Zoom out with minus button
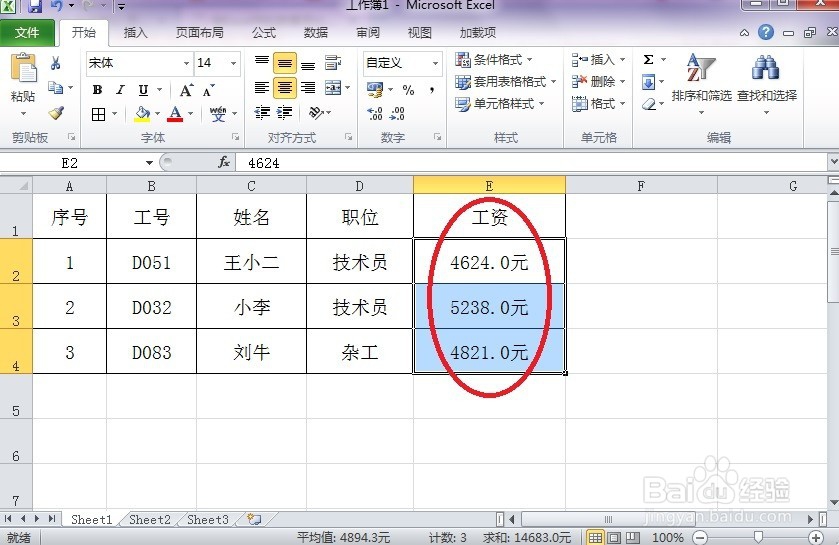This screenshot has width=839, height=545. pyautogui.click(x=700, y=538)
